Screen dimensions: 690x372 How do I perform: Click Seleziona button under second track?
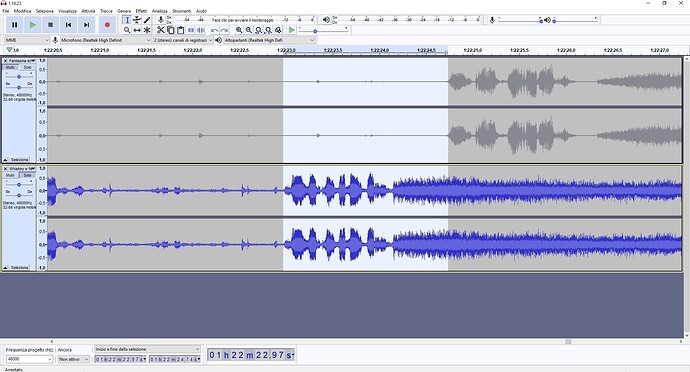click(19, 268)
